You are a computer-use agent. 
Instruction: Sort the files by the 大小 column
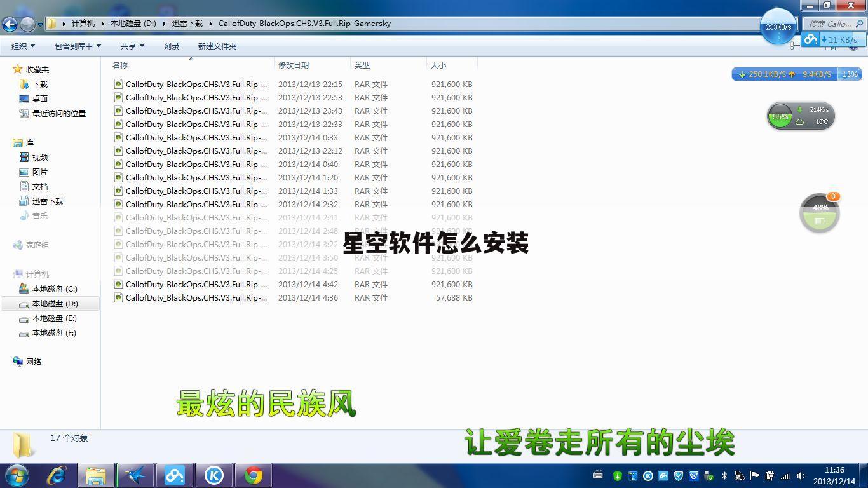[438, 65]
